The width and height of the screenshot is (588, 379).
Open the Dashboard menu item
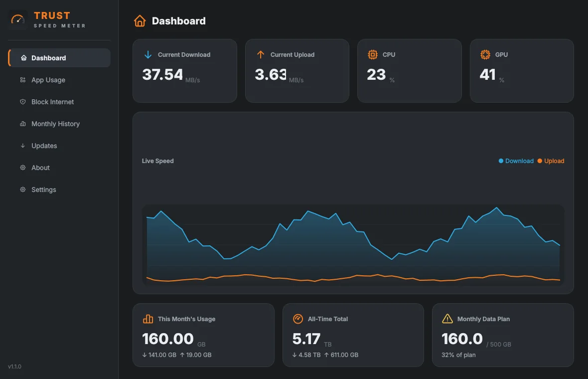click(59, 58)
